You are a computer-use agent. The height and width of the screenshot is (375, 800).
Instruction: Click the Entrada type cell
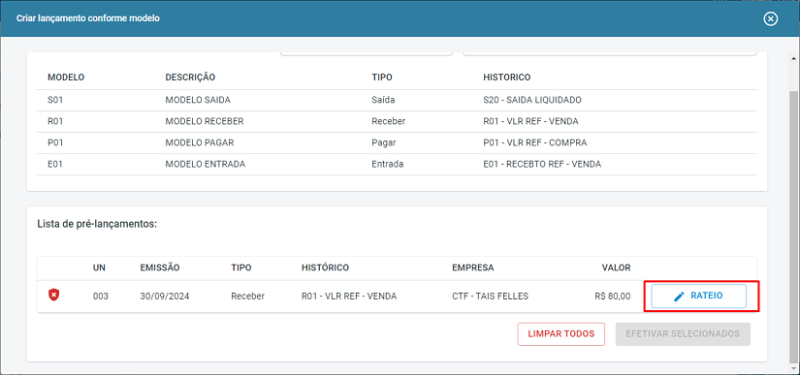388,164
